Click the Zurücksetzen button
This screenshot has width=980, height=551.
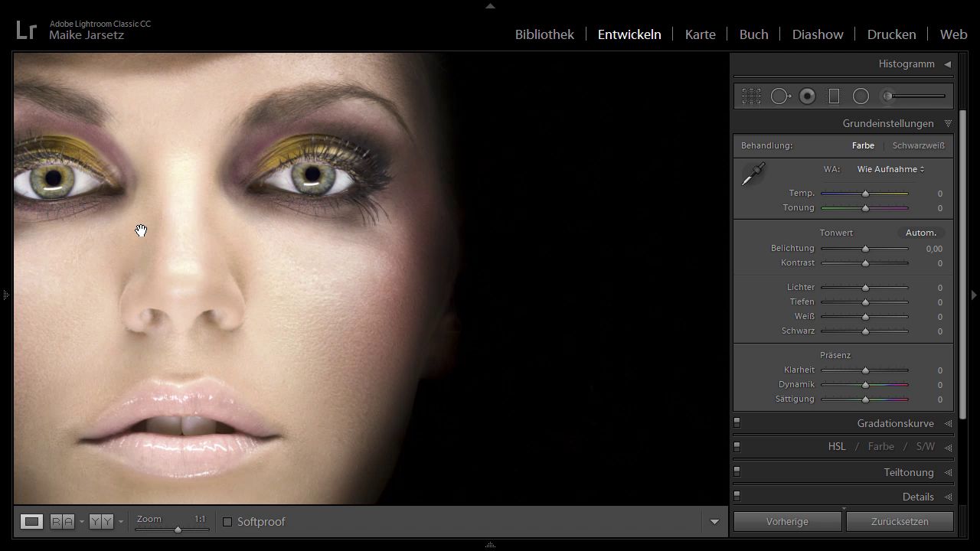[x=900, y=521]
